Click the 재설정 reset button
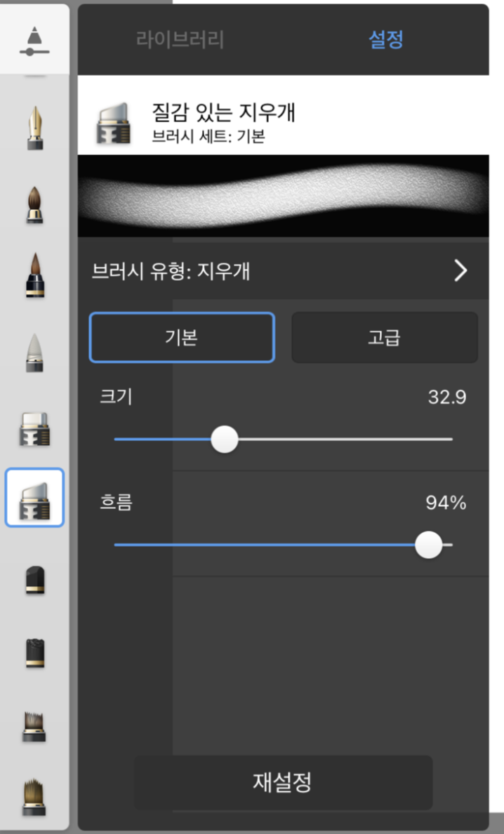This screenshot has width=504, height=834. 283,782
